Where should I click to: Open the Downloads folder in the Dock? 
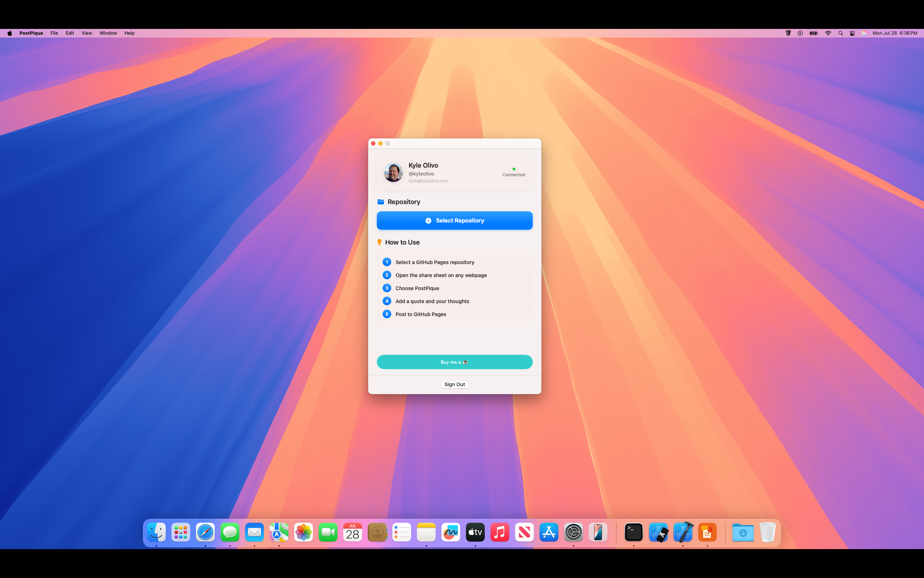[743, 532]
